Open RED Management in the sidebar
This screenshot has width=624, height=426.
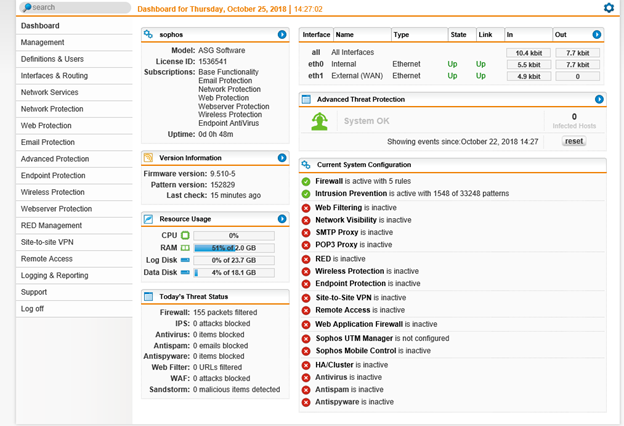click(74, 226)
